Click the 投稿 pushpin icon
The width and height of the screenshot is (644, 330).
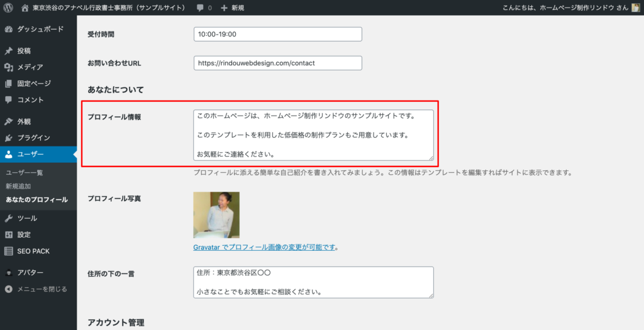click(8, 51)
